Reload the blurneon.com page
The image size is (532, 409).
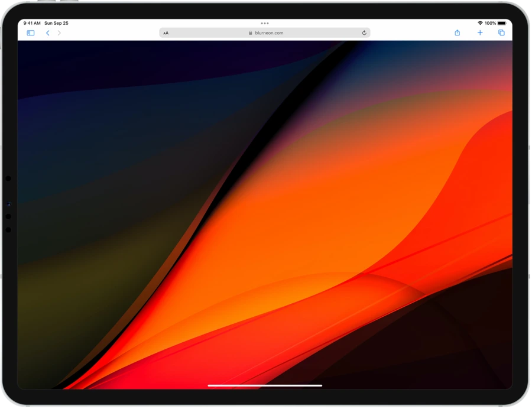click(x=364, y=33)
